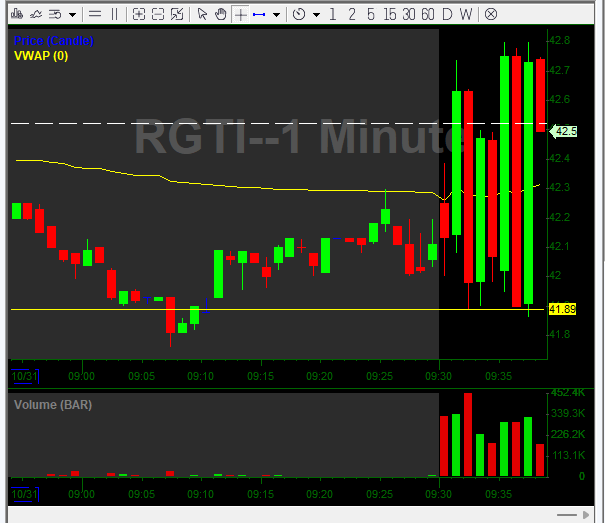Image resolution: width=605 pixels, height=523 pixels.
Task: Add a horizontal line with the double-line tool
Action: point(95,15)
